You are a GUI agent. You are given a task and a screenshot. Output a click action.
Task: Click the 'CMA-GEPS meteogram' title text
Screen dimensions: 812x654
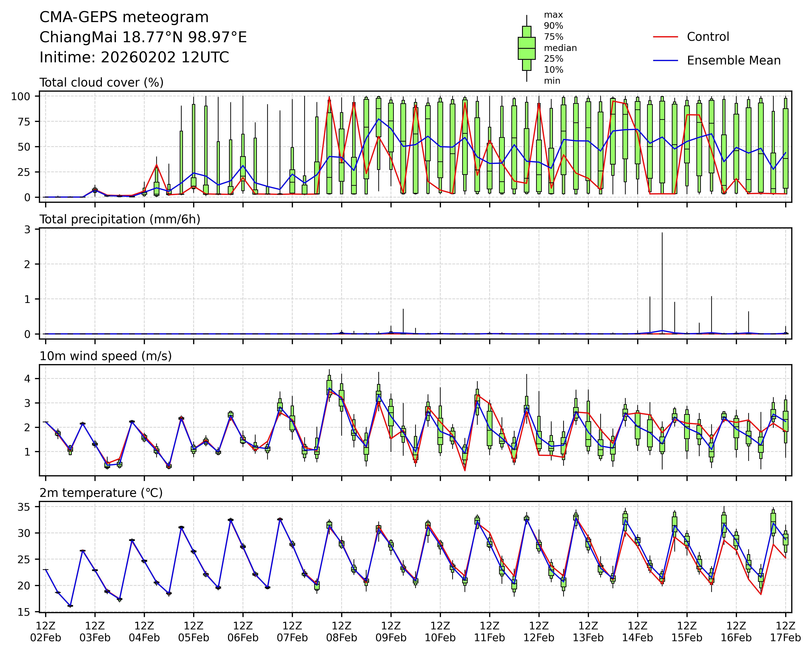coord(124,17)
